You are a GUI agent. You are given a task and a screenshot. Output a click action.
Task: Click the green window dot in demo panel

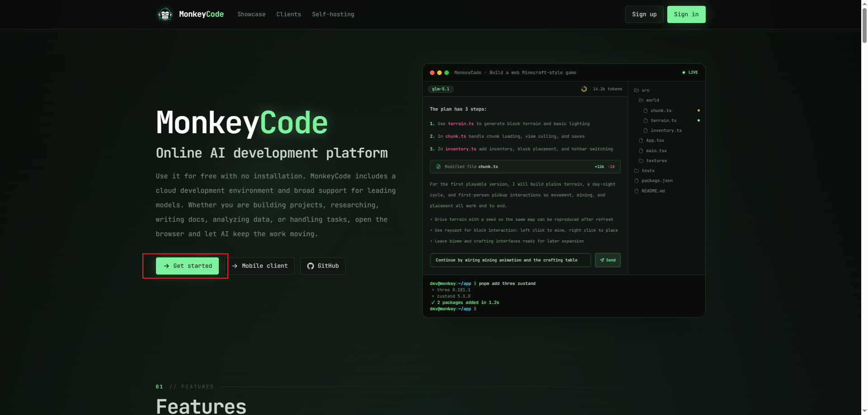coord(447,73)
